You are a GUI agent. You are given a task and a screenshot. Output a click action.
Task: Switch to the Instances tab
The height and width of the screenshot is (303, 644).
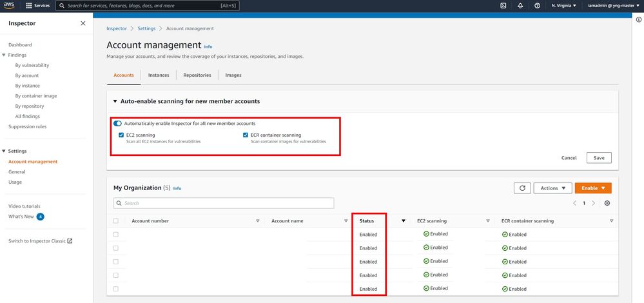pos(159,75)
